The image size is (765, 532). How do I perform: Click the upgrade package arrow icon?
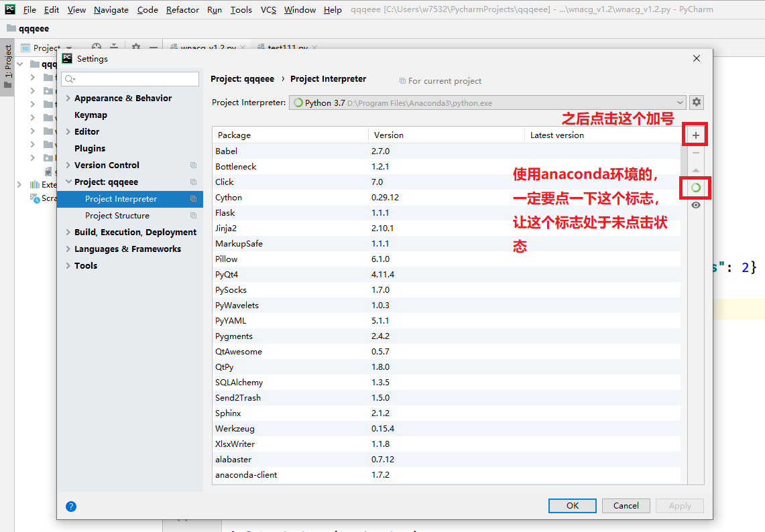point(696,170)
